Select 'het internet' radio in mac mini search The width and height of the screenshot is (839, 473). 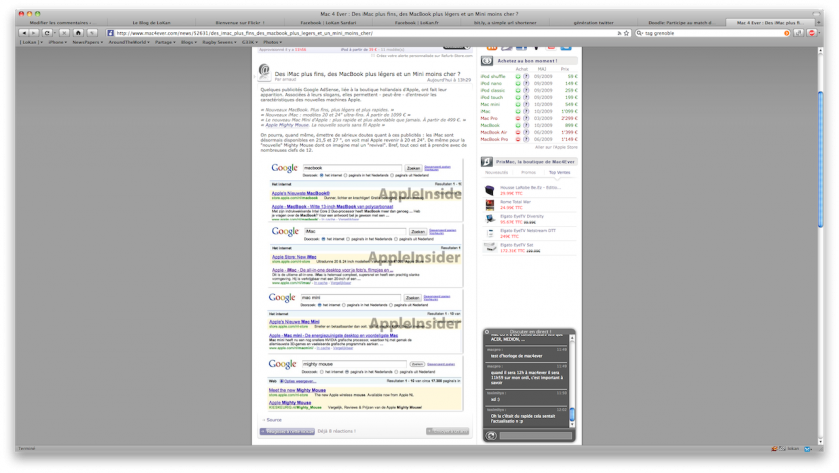pos(319,305)
